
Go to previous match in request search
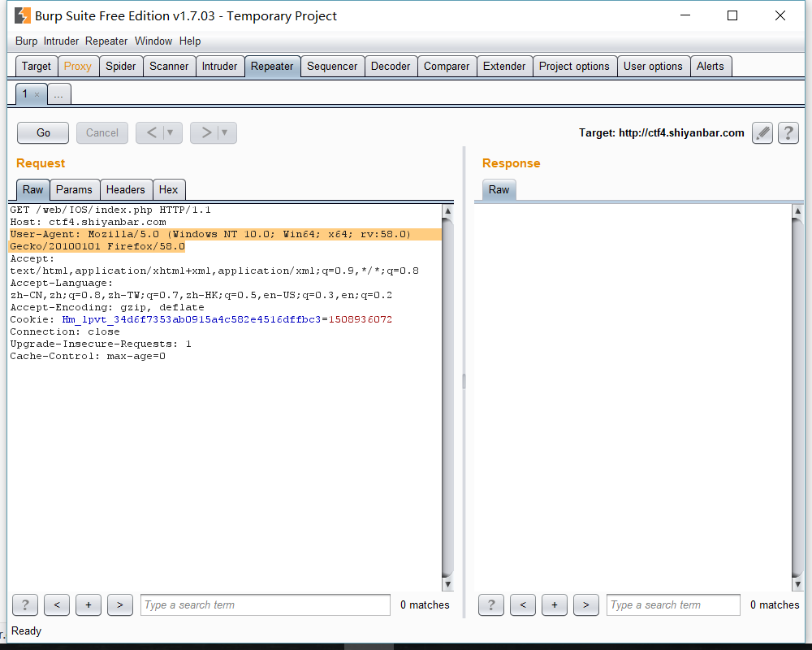57,604
